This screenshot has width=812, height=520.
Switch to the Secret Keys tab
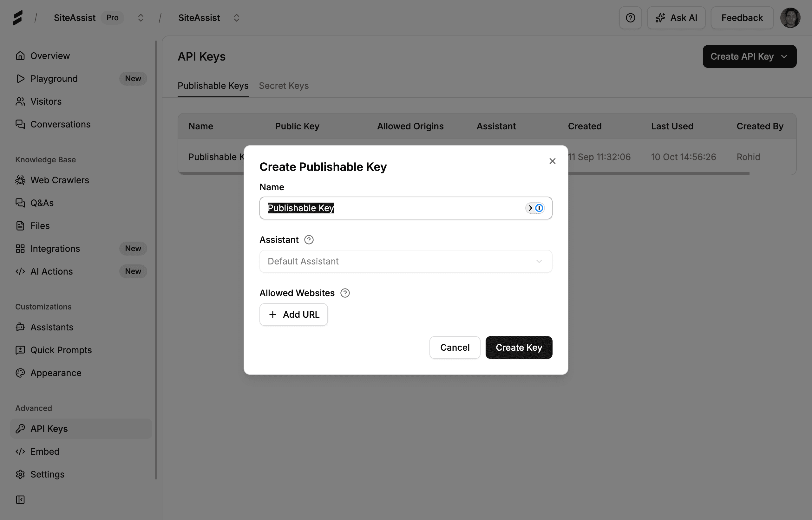coord(284,85)
